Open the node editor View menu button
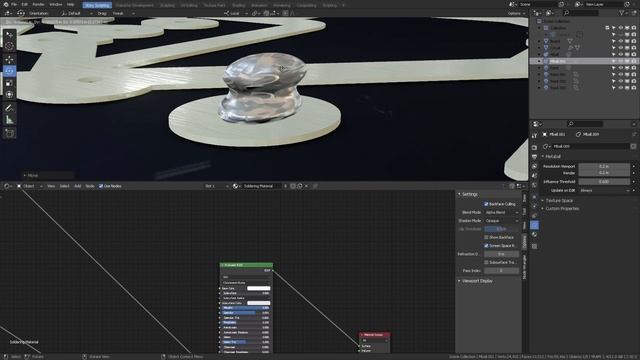640x360 pixels. pyautogui.click(x=51, y=186)
